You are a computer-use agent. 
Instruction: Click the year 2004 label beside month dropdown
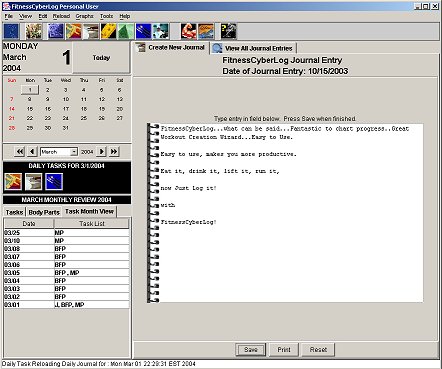click(x=87, y=152)
